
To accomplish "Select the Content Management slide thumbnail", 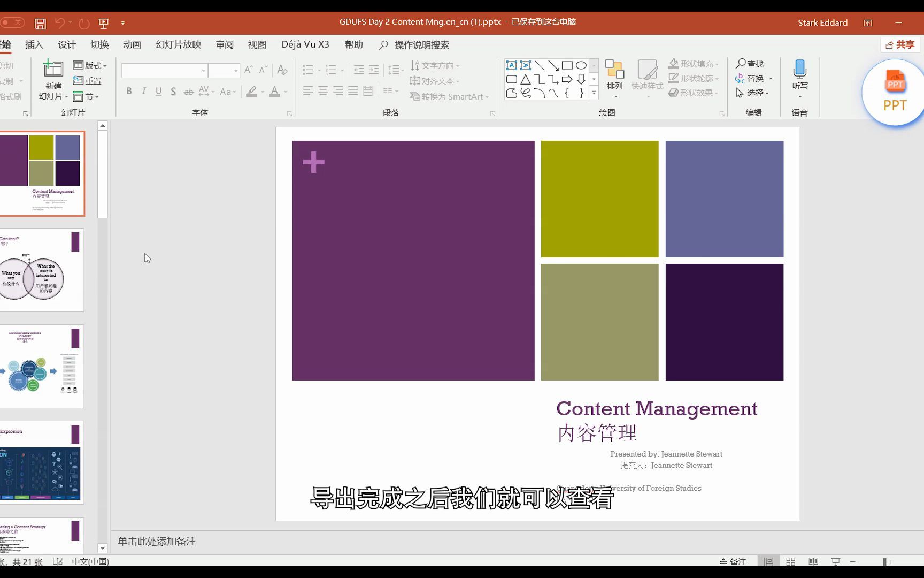I will point(42,174).
